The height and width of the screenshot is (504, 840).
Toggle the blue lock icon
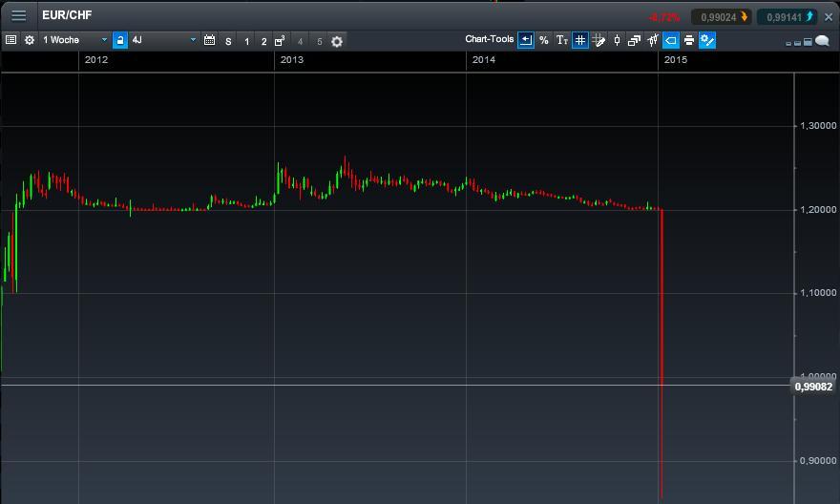pos(120,40)
